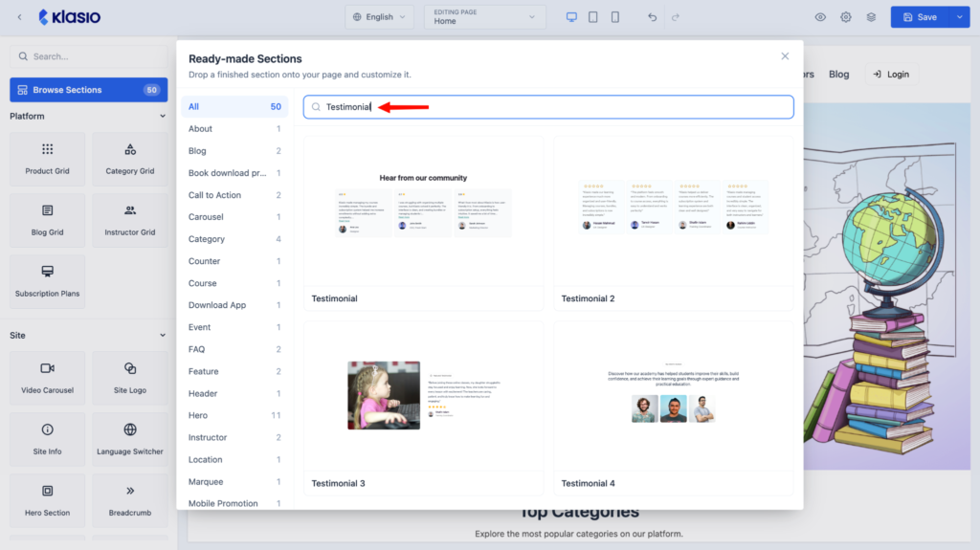Switch to tablet preview mode
Image resolution: width=980 pixels, height=550 pixels.
click(x=593, y=17)
